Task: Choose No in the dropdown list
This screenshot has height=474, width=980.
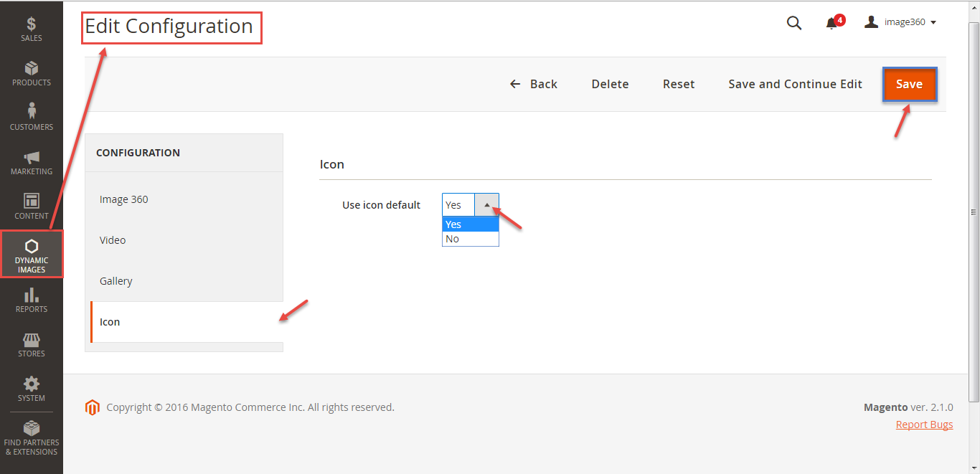Action: [x=471, y=239]
